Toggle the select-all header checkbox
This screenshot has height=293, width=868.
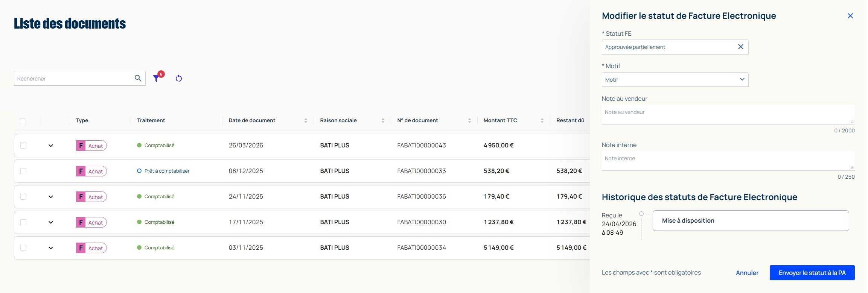point(23,121)
